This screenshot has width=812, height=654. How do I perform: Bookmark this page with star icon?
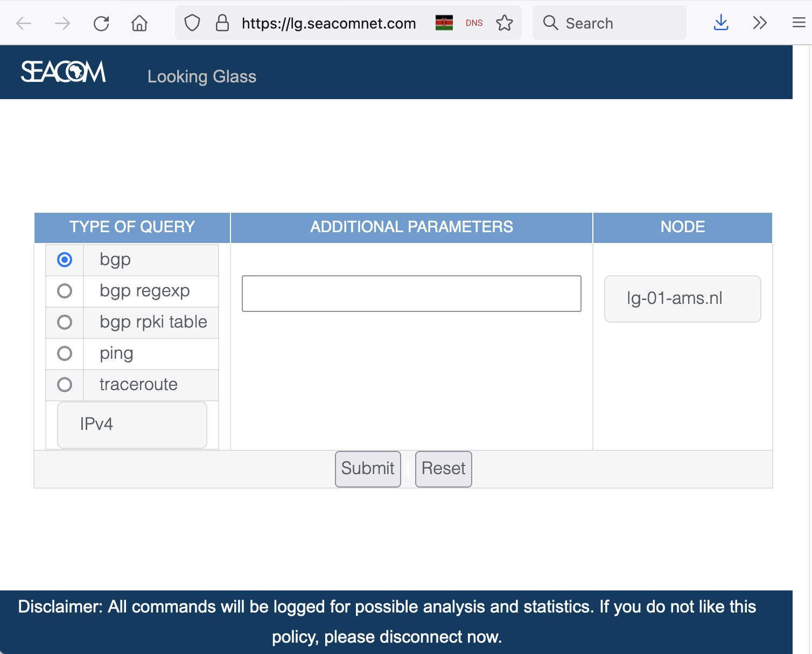click(505, 23)
